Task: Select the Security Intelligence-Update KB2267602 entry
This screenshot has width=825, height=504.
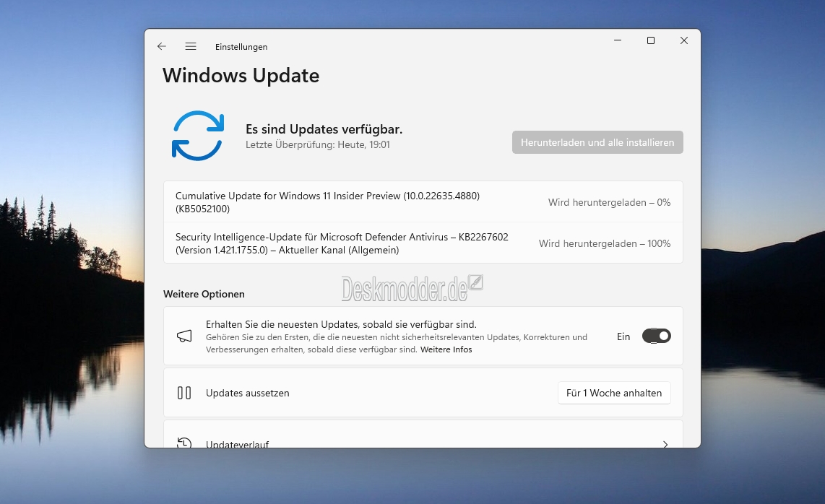Action: (x=423, y=243)
